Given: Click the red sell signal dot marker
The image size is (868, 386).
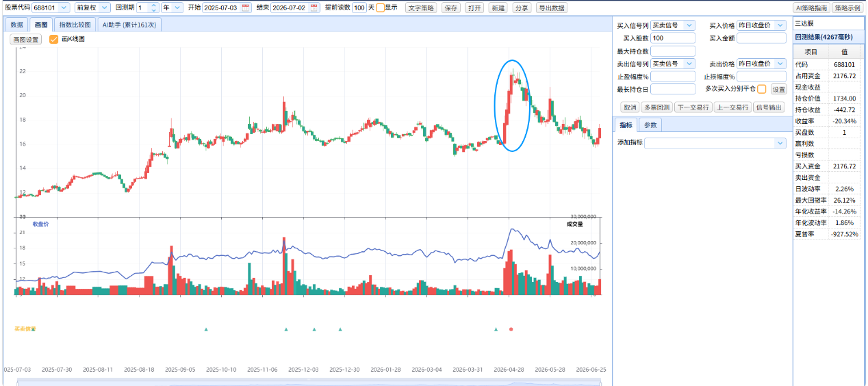Looking at the screenshot, I should pos(511,329).
